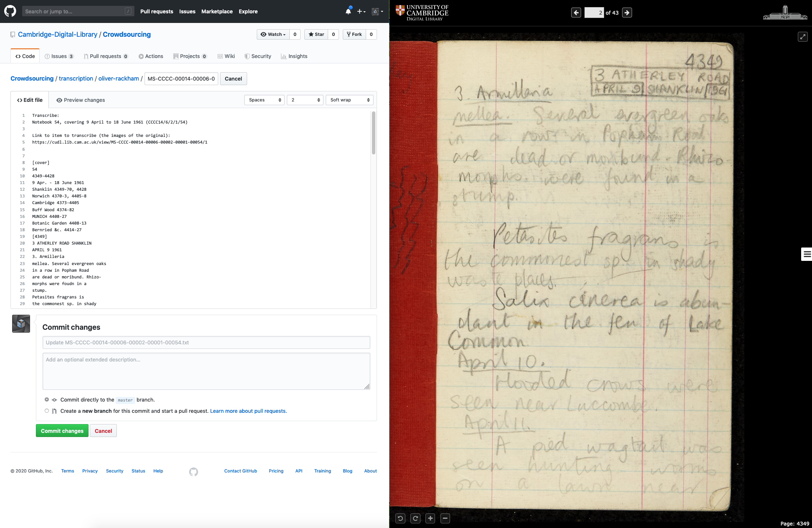Viewport: 812px width, 528px height.
Task: Zoom out of the manuscript image
Action: click(x=445, y=518)
